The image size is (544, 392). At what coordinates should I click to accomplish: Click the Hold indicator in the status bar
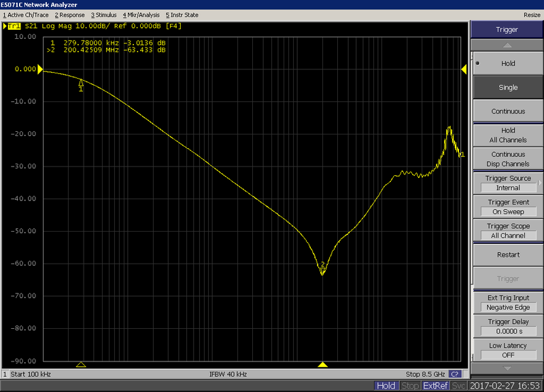386,385
